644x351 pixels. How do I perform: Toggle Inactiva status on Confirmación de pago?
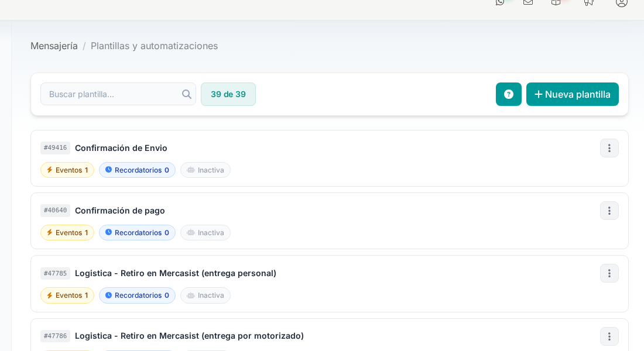click(x=205, y=233)
